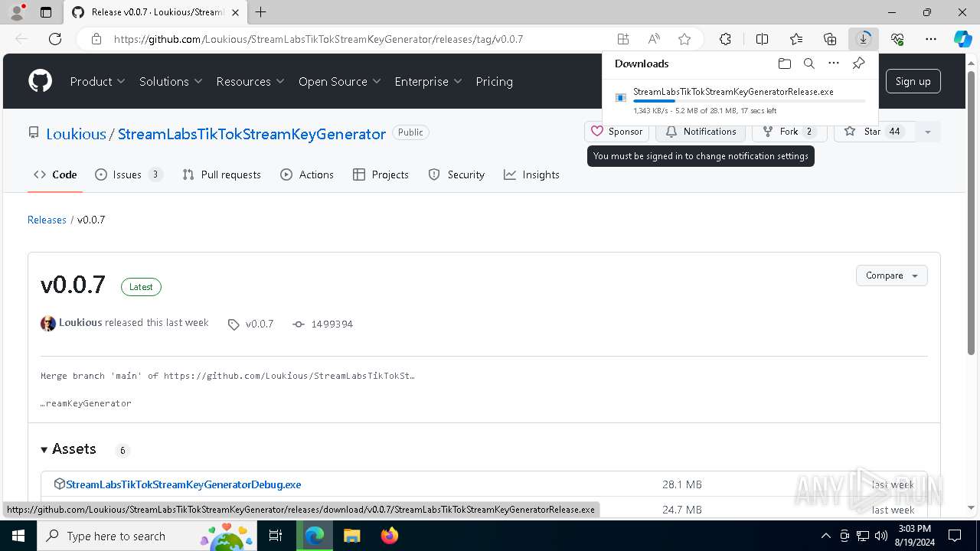The image size is (980, 551).
Task: Open the Edge profile icon
Action: coord(17,12)
